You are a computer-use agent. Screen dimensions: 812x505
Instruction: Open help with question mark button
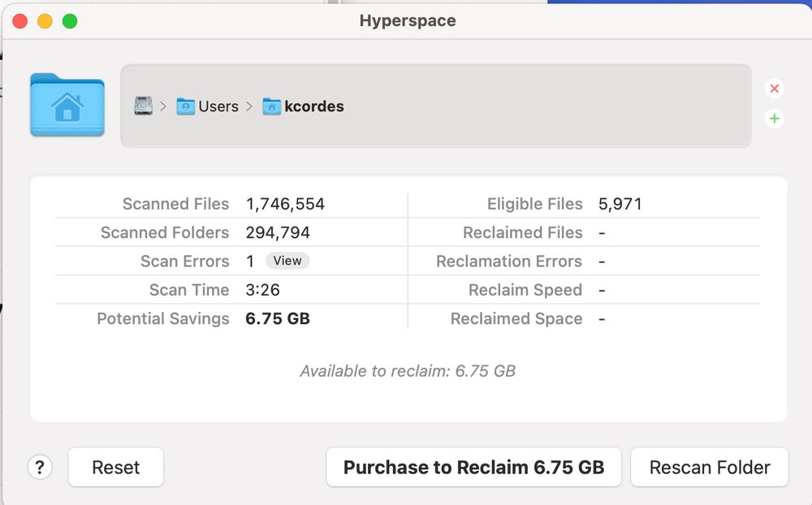click(x=40, y=467)
